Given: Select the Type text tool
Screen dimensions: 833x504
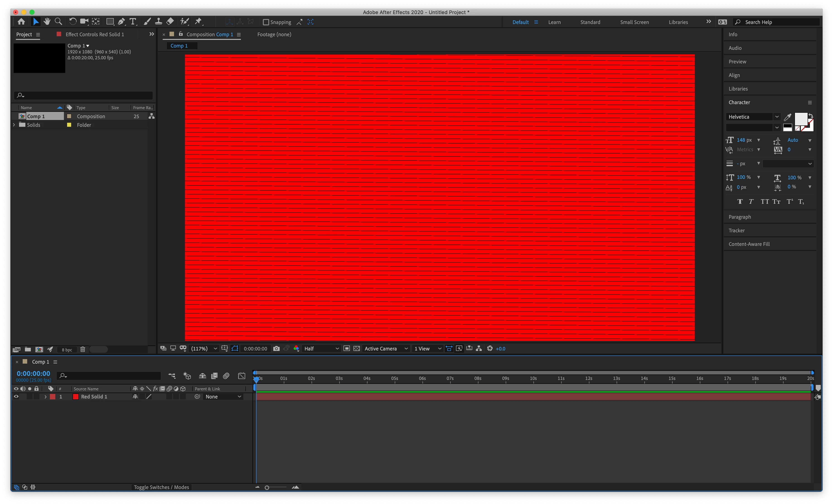Looking at the screenshot, I should 133,22.
